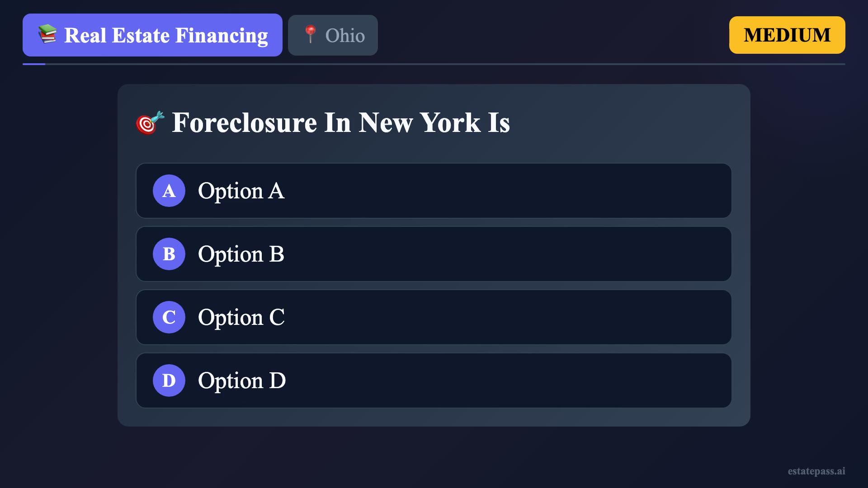The width and height of the screenshot is (868, 488).
Task: Select answer Option A
Action: [x=434, y=191]
